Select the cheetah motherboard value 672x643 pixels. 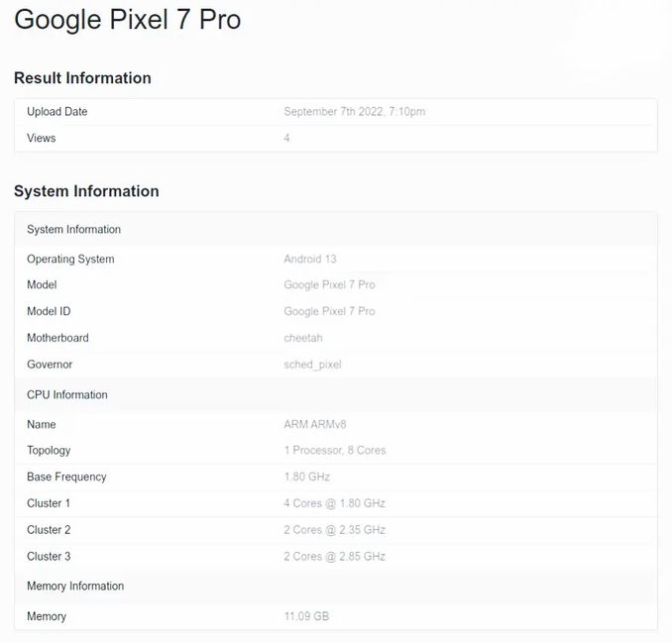tap(303, 338)
